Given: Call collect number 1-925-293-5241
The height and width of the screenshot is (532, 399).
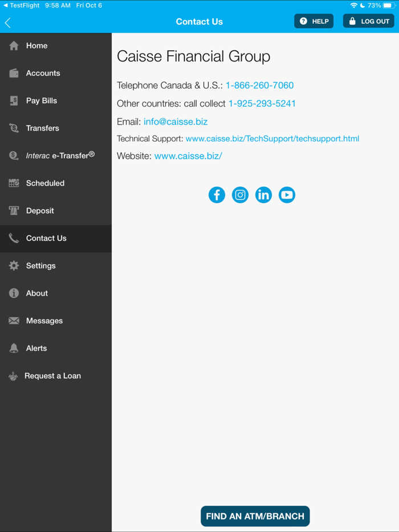Looking at the screenshot, I should (x=262, y=104).
